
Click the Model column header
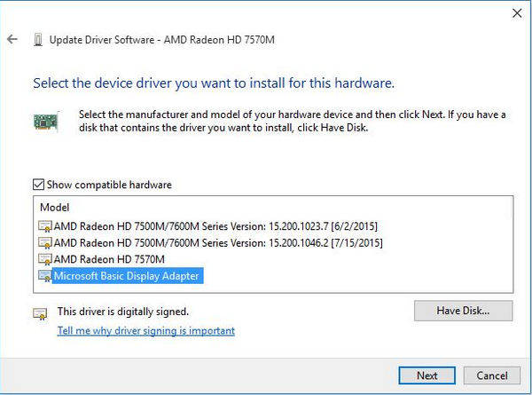click(x=55, y=208)
